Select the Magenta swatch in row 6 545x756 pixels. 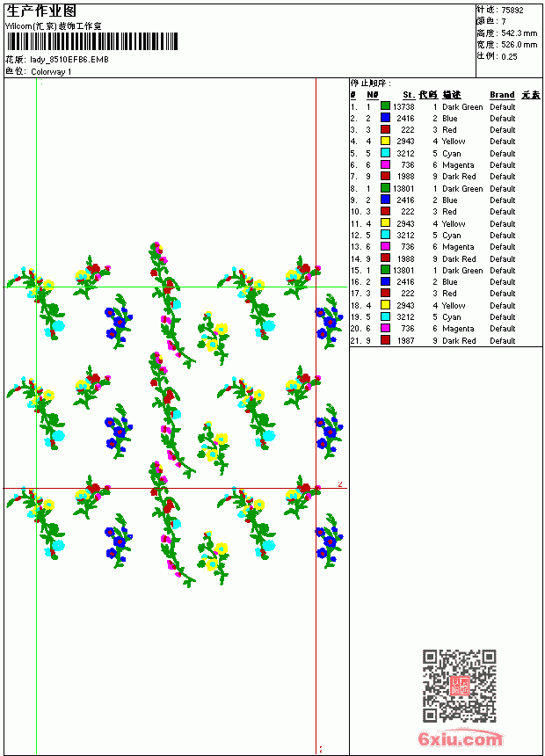click(385, 164)
